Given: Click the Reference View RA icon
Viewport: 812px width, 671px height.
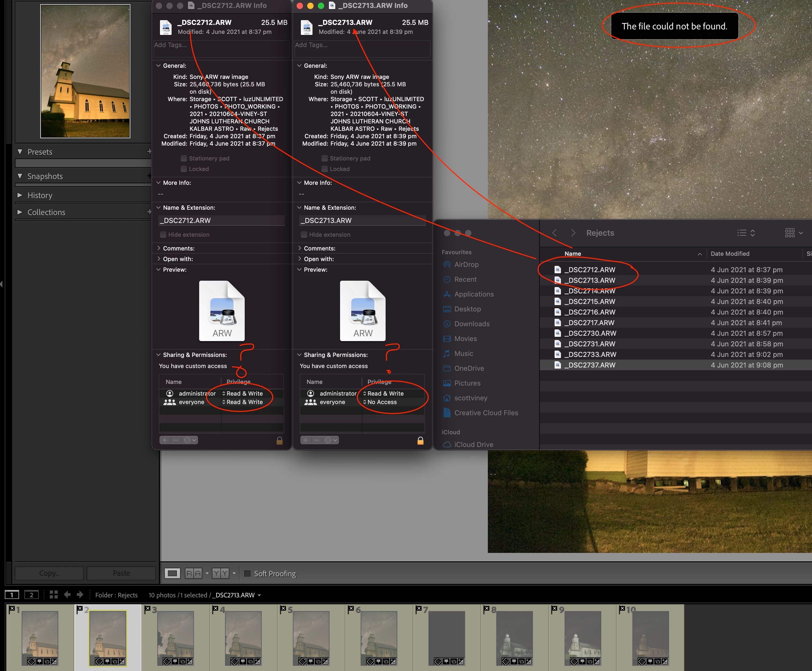Looking at the screenshot, I should click(194, 573).
